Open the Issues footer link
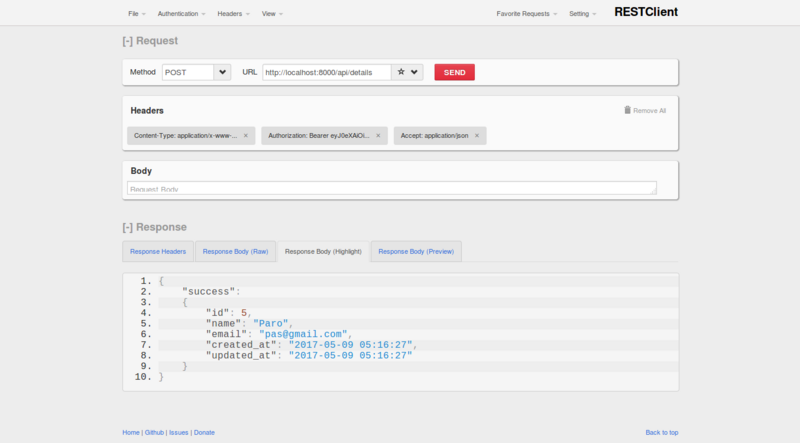800x443 pixels. [x=179, y=432]
